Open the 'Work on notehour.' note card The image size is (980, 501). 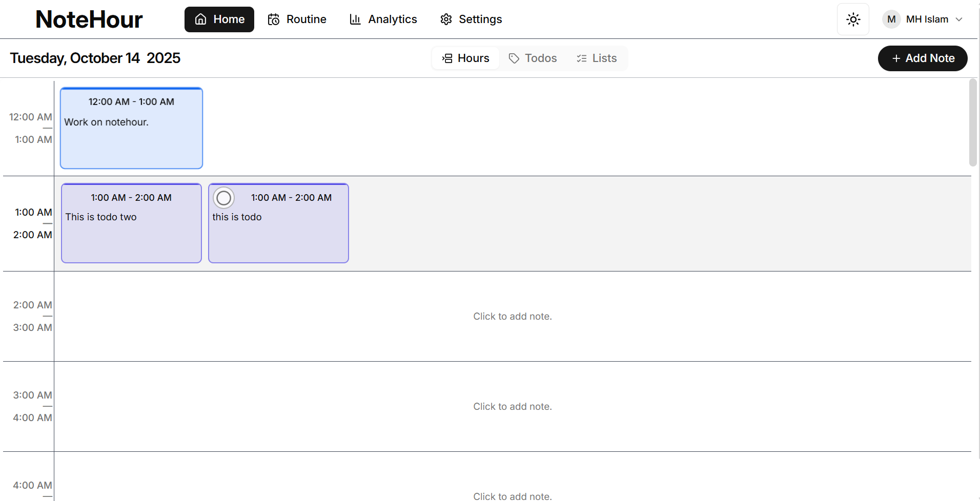point(131,128)
